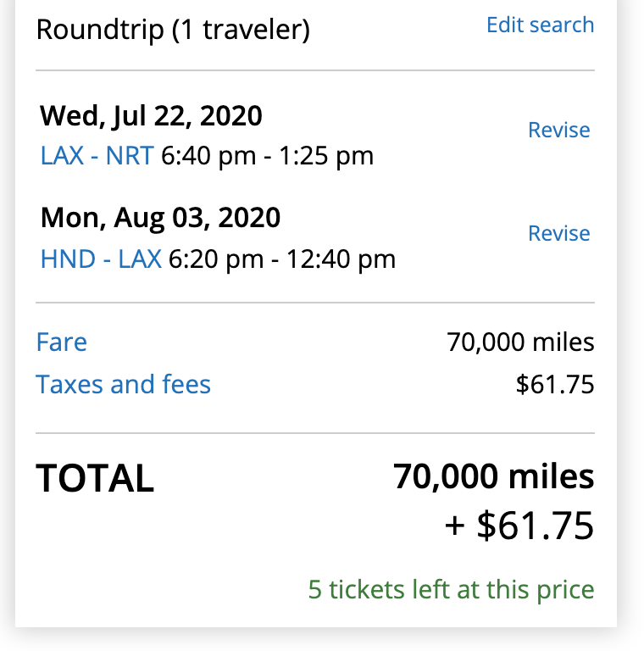644x651 pixels.
Task: Click the Fare link
Action: click(x=61, y=342)
